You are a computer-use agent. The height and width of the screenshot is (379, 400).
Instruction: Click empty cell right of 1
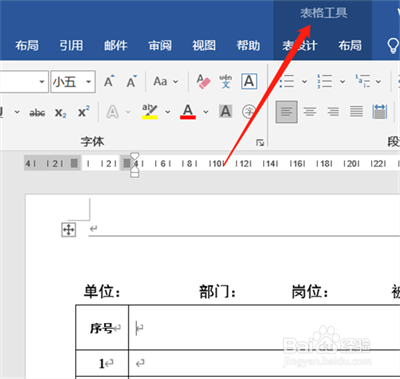click(x=264, y=363)
